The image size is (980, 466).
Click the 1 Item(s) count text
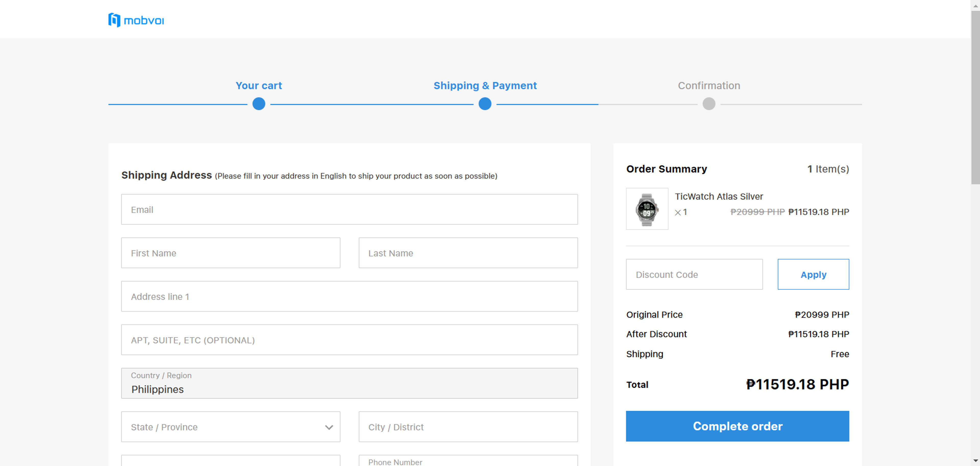coord(828,169)
